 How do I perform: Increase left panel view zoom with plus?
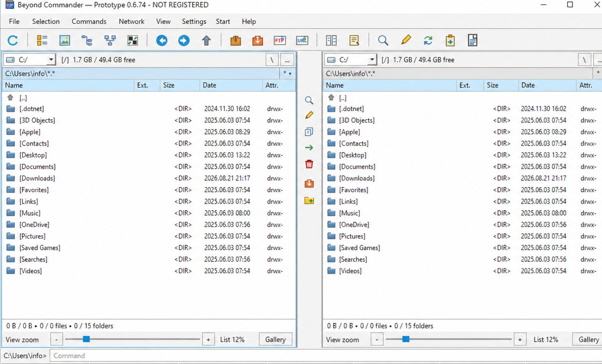tap(209, 339)
